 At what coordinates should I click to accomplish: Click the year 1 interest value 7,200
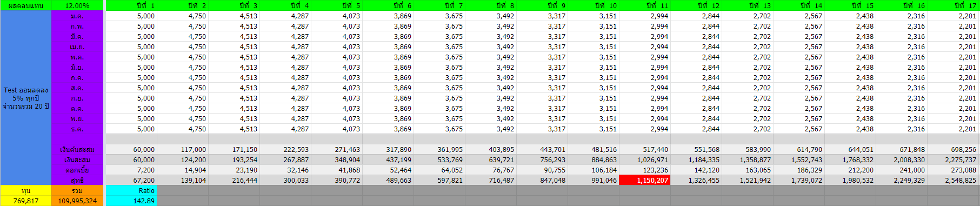[131, 170]
